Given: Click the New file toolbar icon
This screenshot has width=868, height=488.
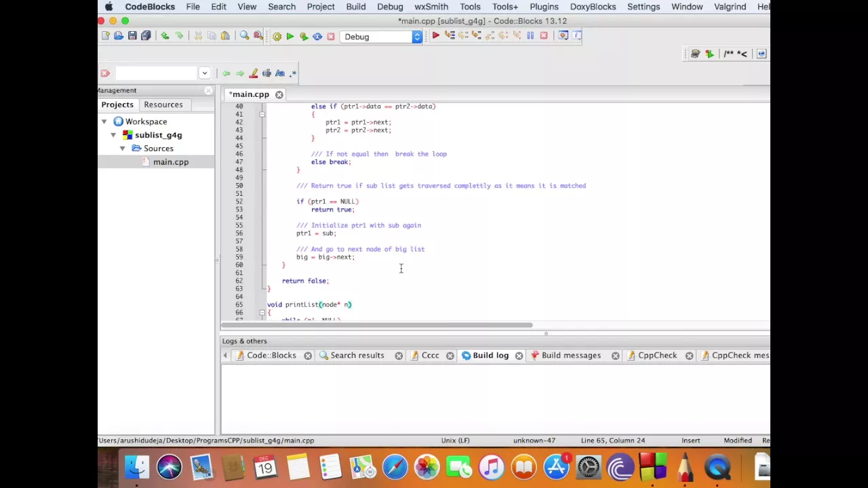Looking at the screenshot, I should pyautogui.click(x=105, y=36).
